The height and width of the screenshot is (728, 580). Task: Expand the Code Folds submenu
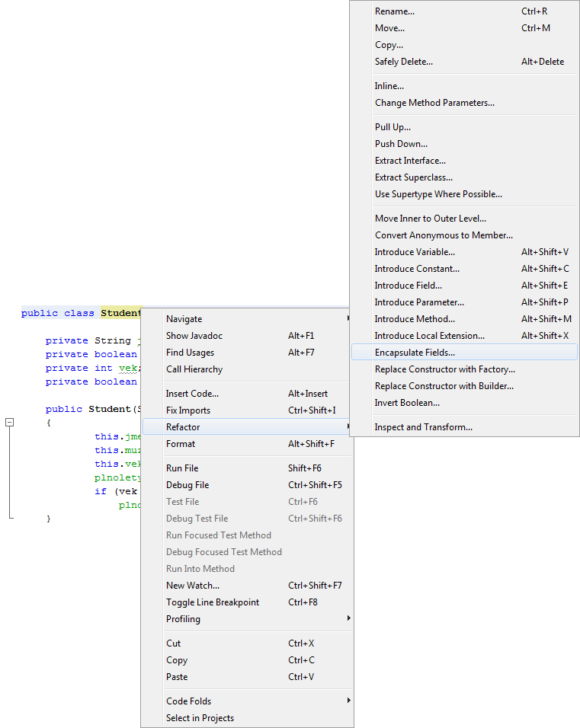[189, 701]
